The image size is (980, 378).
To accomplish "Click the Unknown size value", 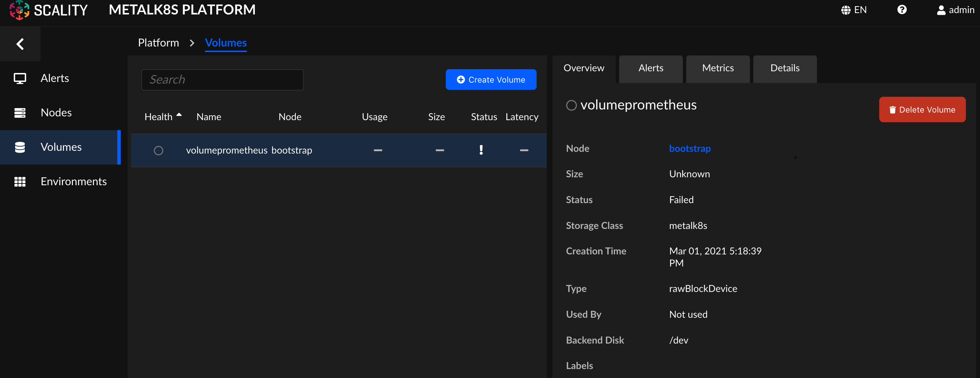I will click(689, 174).
